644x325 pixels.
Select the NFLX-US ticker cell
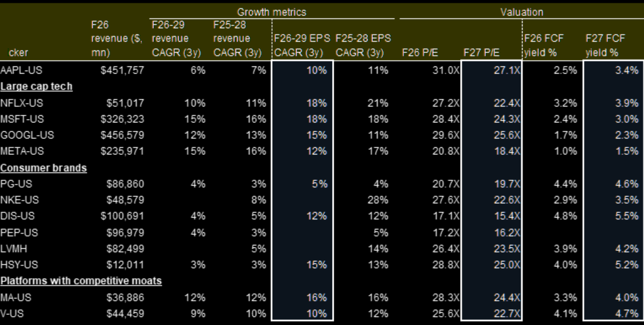16,104
